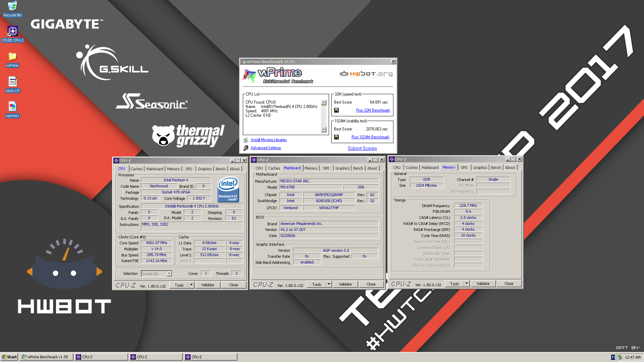Click Validate in the Mainboard window
Image resolution: width=644 pixels, height=362 pixels.
tap(345, 284)
